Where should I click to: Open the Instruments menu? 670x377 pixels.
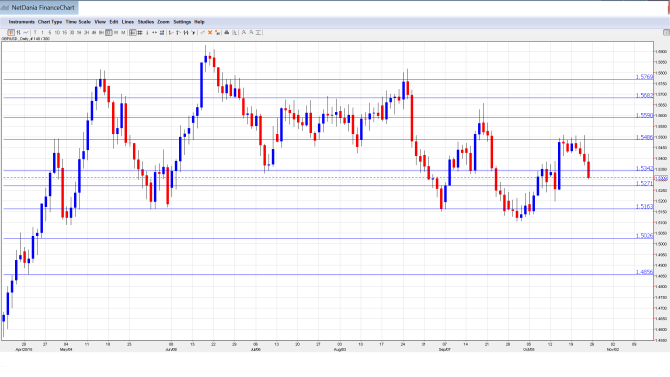pyautogui.click(x=21, y=22)
